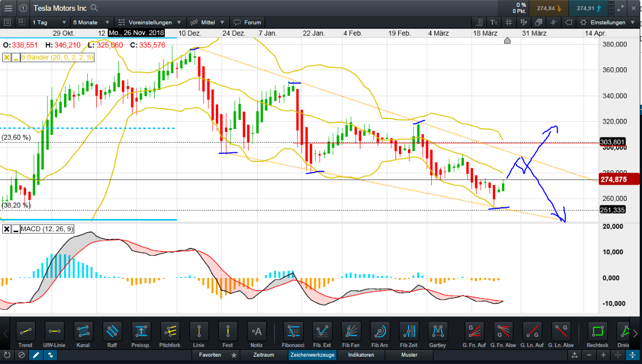Viewport: 642px width, 364px height.
Task: Open the Forum link
Action: 247,23
